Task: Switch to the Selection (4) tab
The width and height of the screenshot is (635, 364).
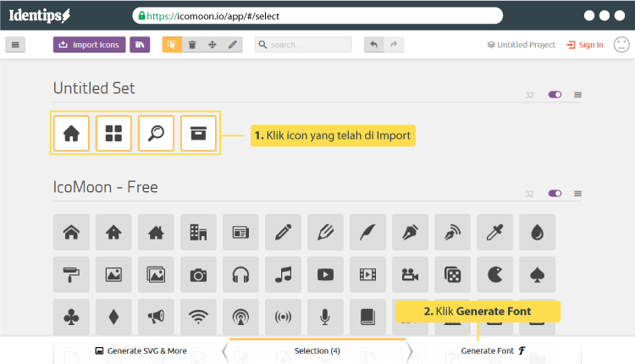Action: (317, 350)
